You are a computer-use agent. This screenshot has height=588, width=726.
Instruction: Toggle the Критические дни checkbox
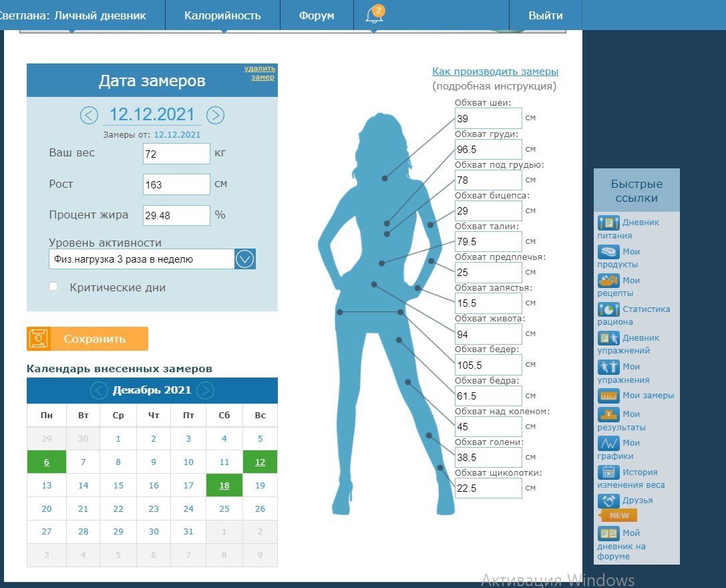(53, 287)
